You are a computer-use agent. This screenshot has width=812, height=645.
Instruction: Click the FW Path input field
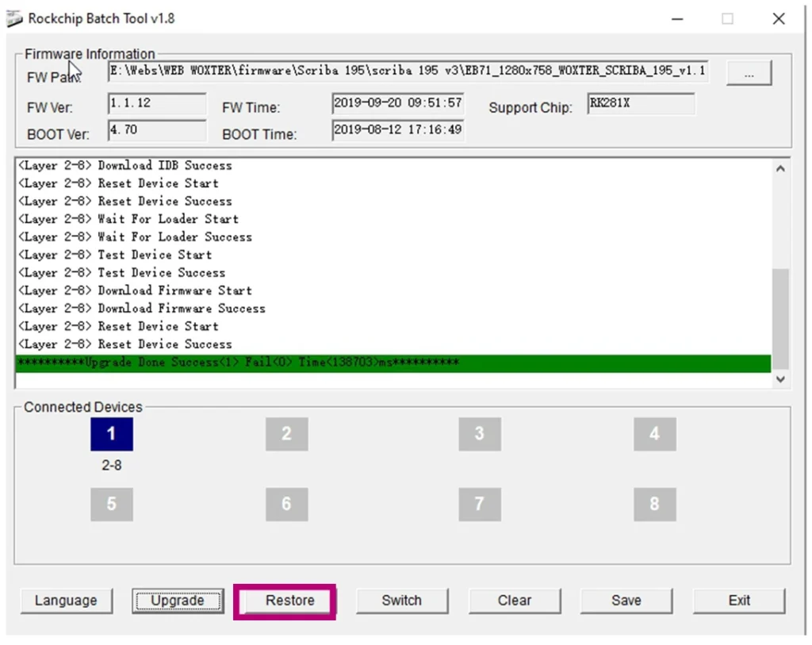(x=408, y=71)
